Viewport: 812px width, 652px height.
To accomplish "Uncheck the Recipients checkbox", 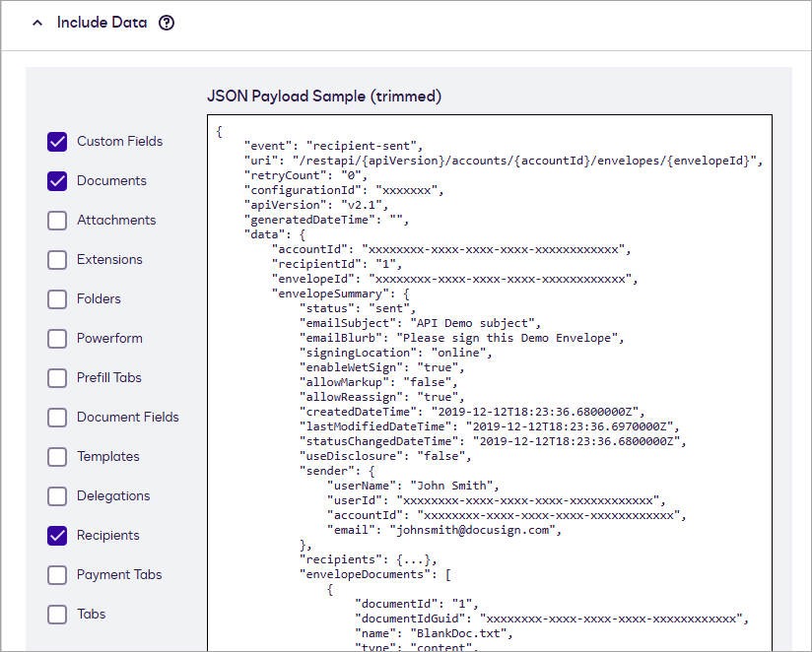I will 57,535.
